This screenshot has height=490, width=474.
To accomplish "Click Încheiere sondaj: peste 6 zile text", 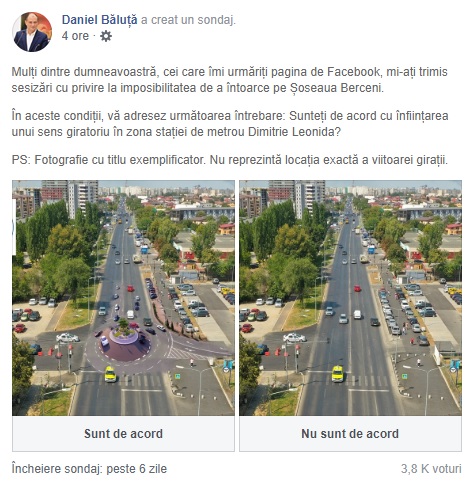I will click(89, 469).
